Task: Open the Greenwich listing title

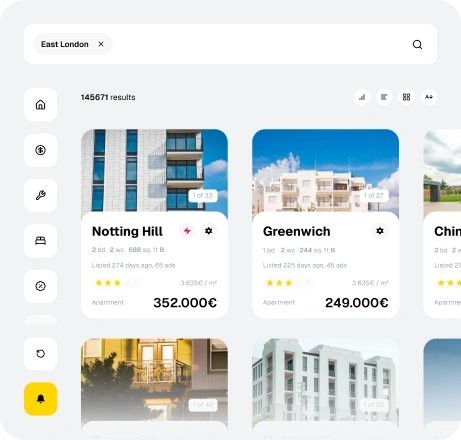Action: tap(297, 231)
